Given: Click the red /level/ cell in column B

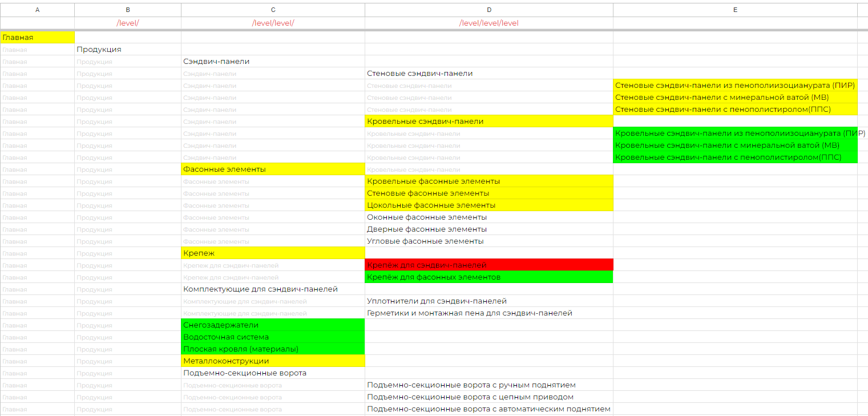Looking at the screenshot, I should coord(128,23).
